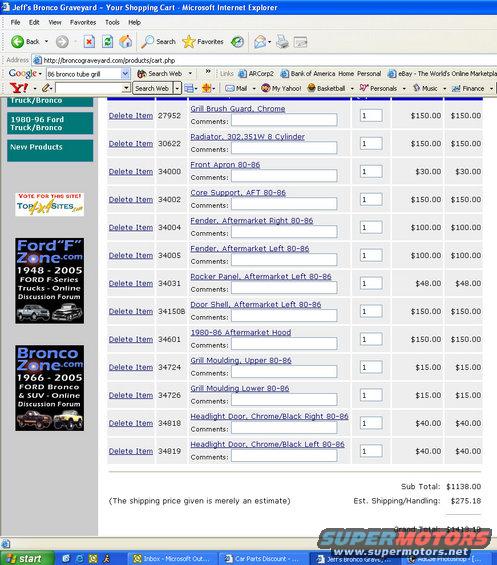Open Yahoo search field dropdown arrow
This screenshot has height=565, width=497.
(x=126, y=88)
